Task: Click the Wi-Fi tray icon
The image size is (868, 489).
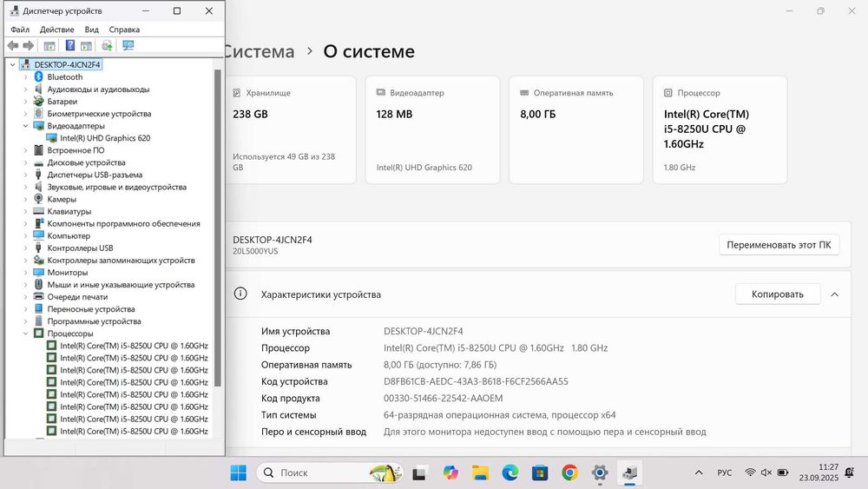Action: (x=750, y=473)
